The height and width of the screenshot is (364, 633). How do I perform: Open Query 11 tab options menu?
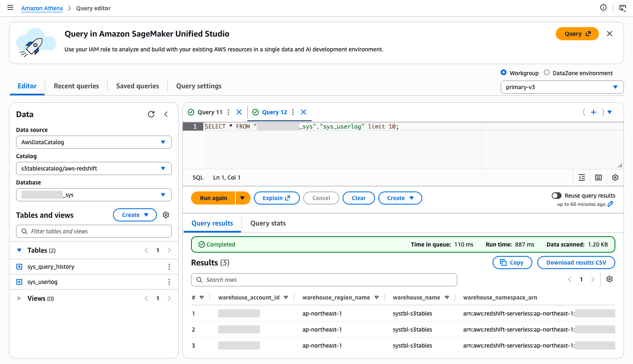(x=228, y=112)
